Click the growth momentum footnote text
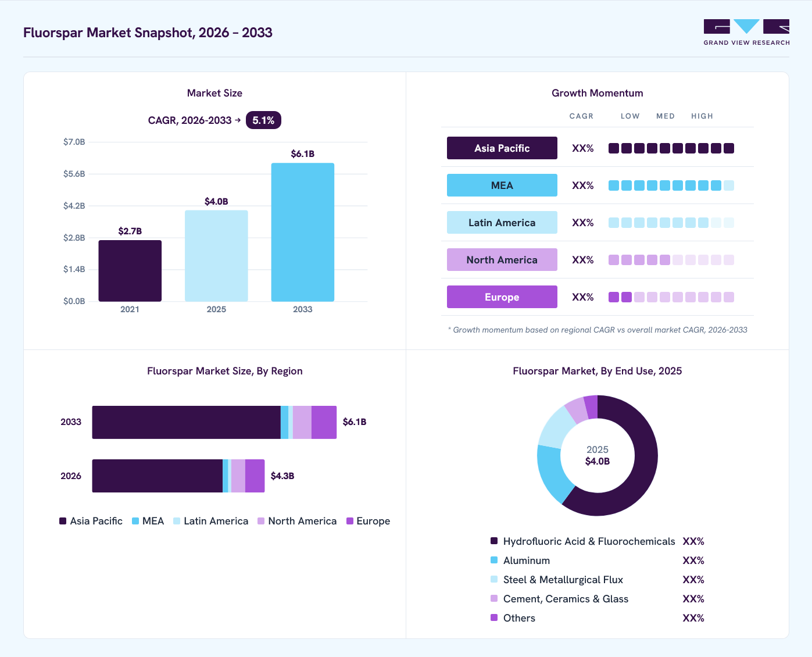Viewport: 812px width, 657px height. pyautogui.click(x=598, y=330)
